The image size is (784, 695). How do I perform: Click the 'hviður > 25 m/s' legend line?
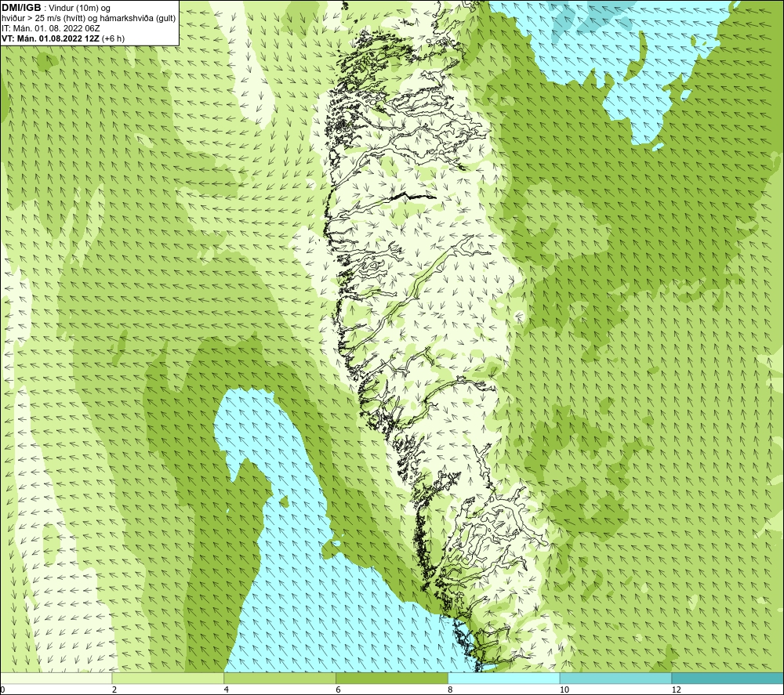coord(89,18)
